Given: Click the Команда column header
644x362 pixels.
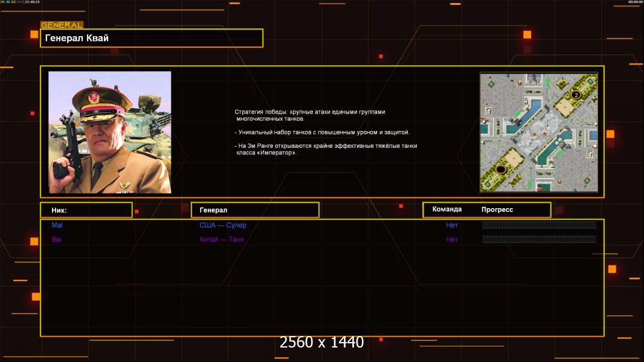Looking at the screenshot, I should (447, 209).
